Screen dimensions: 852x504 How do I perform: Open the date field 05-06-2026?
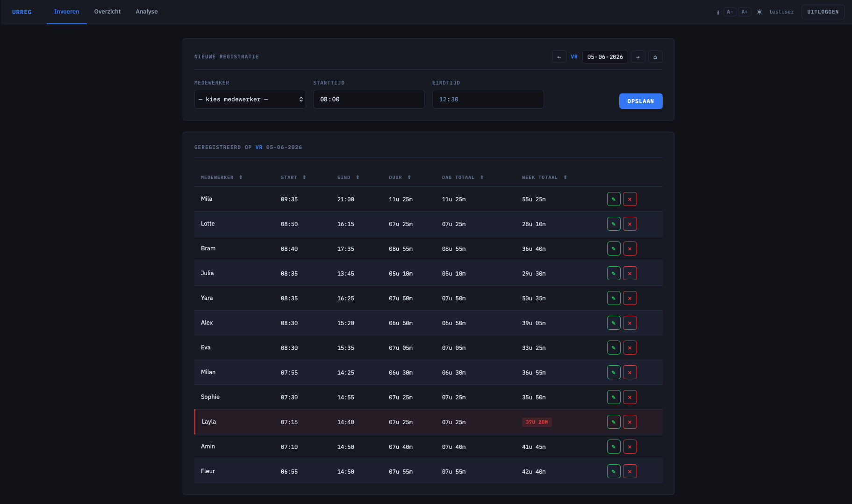605,57
